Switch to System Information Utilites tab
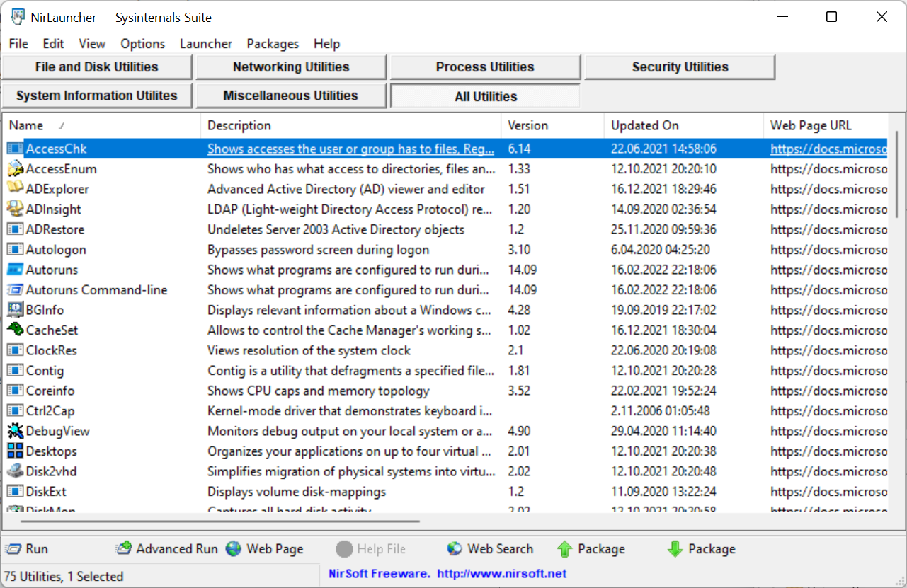Viewport: 907px width, 588px height. click(x=97, y=96)
